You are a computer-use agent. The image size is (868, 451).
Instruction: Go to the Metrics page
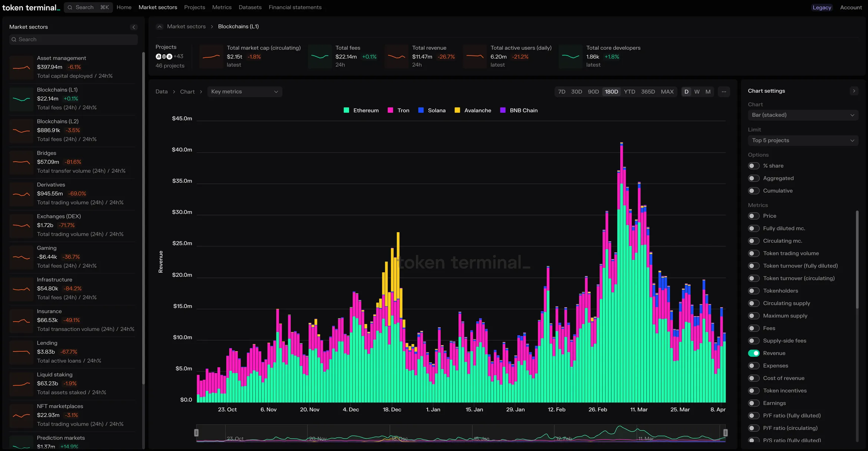tap(222, 7)
